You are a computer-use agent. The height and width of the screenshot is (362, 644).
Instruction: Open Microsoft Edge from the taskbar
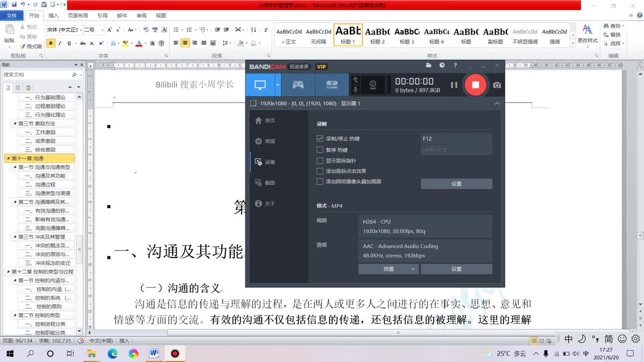click(x=112, y=353)
